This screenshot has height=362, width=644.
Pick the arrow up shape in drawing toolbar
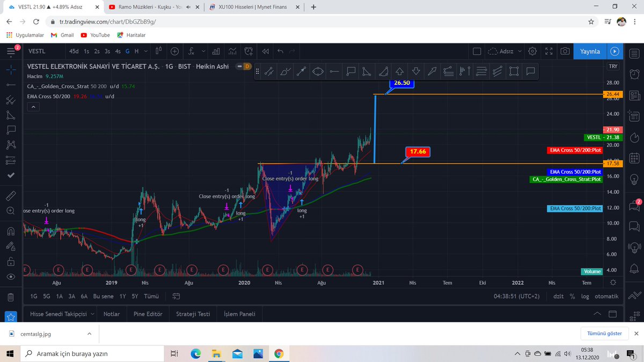click(400, 70)
